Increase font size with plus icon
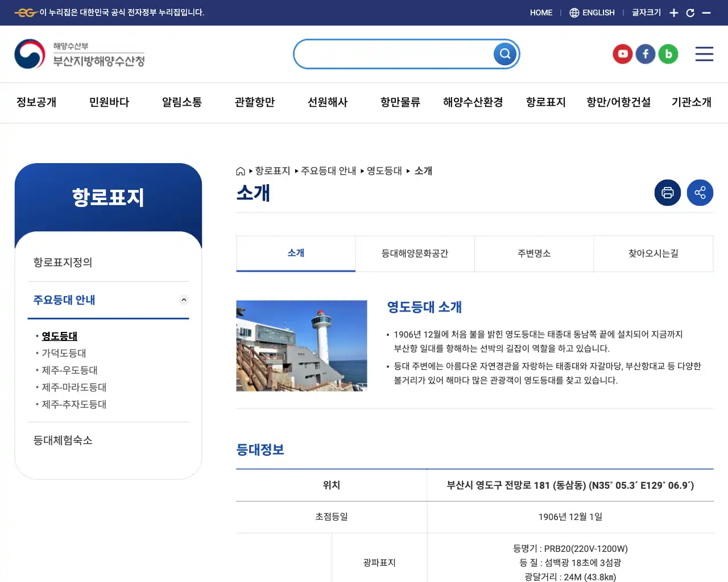Screen dimensions: 728x582 674,13
